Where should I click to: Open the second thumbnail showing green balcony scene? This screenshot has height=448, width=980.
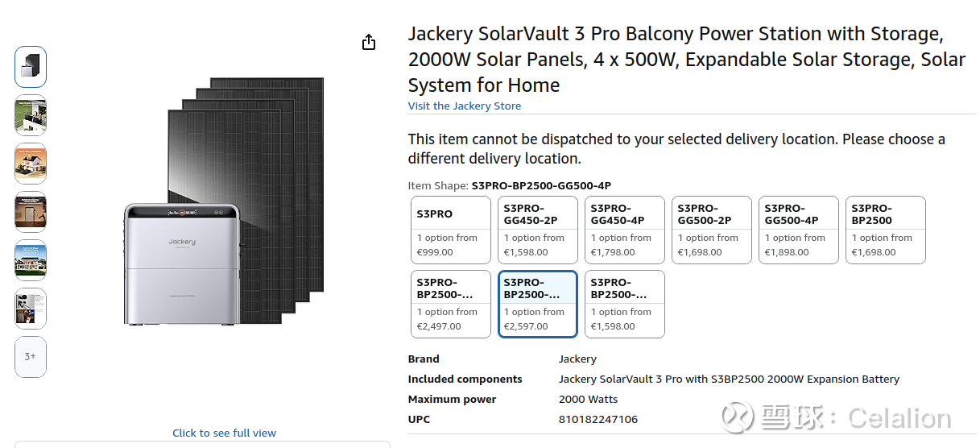(x=31, y=115)
